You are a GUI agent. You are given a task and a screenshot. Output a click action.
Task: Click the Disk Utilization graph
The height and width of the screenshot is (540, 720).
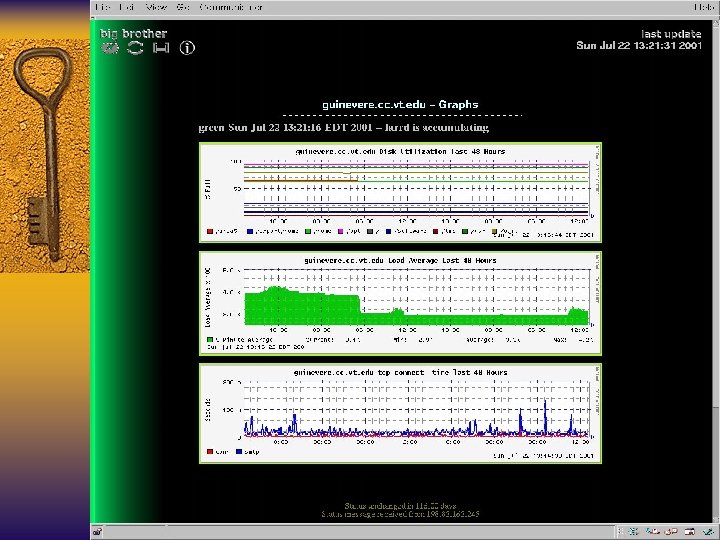point(400,192)
